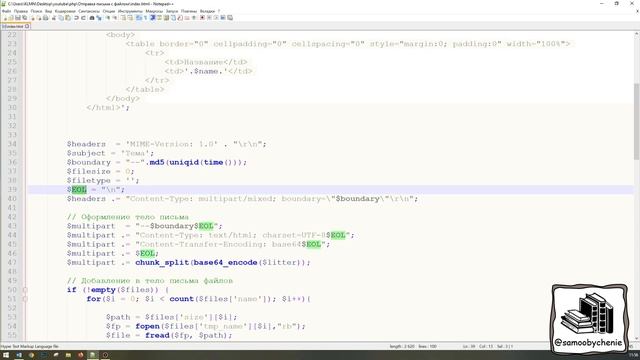Screen dimensions: 640x360
Task: Toggle indent guide toolbar icon
Action: (x=152, y=18)
